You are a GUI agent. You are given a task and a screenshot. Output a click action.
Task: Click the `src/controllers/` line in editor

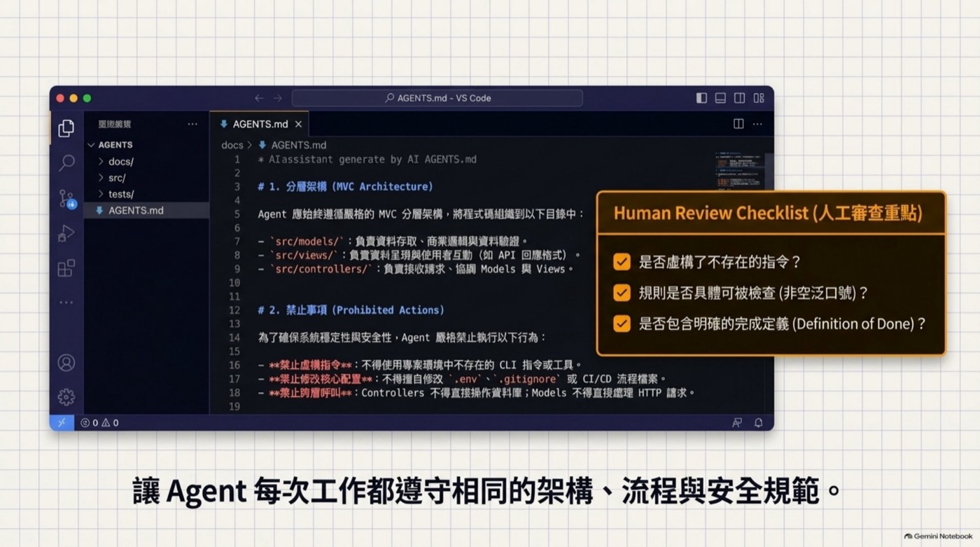416,269
